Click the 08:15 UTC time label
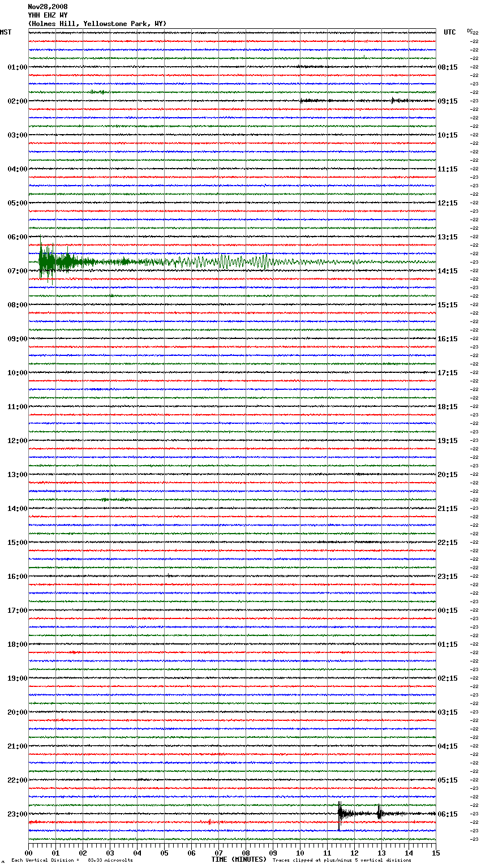 tap(448, 67)
